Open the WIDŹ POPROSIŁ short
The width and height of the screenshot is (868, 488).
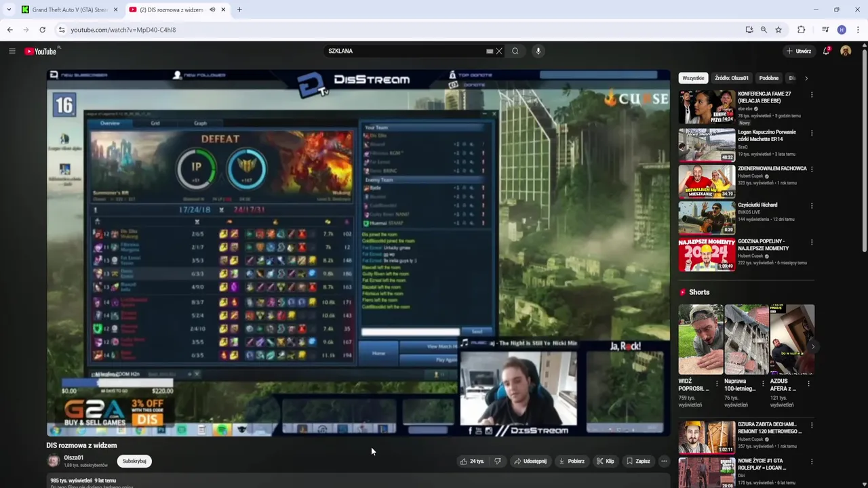[701, 340]
